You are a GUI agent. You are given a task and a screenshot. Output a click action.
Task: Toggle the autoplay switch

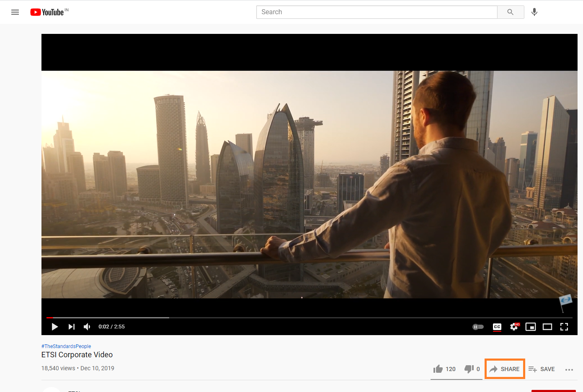click(x=478, y=327)
